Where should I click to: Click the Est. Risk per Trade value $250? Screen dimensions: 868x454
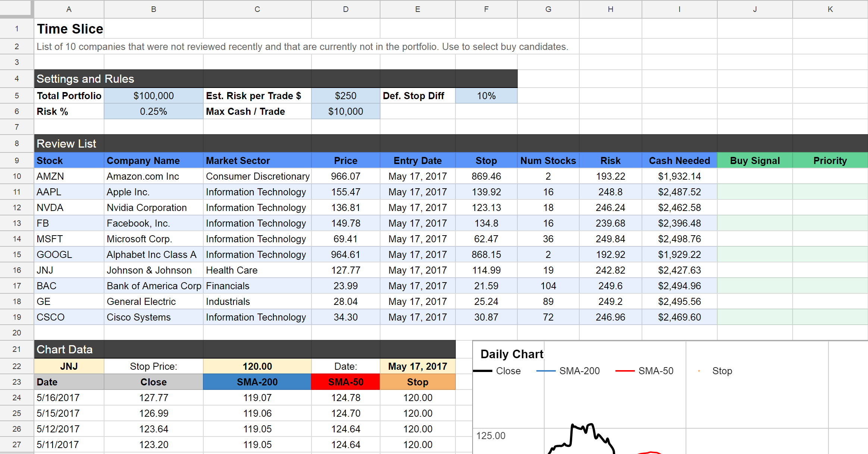tap(346, 96)
